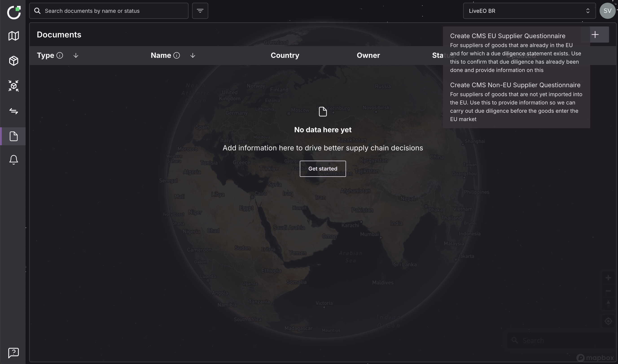Open the swap arrows sidebar icon

13,111
